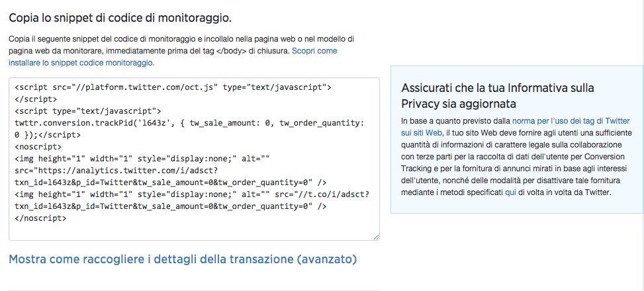Click 'Assicurati che la tua Informativa sulla Privacy' heading
The width and height of the screenshot is (644, 291).
(x=497, y=95)
